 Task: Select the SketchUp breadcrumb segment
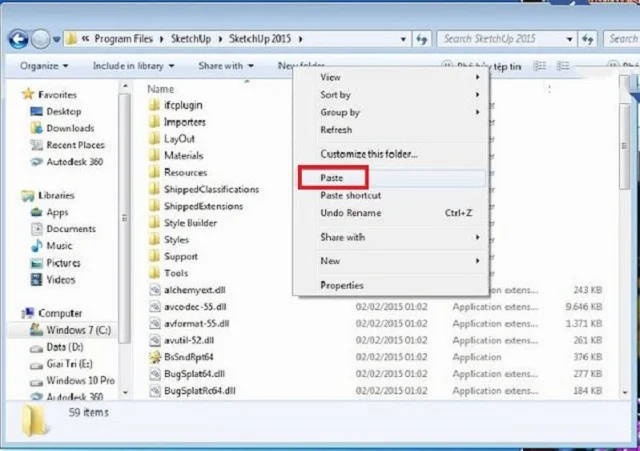191,39
